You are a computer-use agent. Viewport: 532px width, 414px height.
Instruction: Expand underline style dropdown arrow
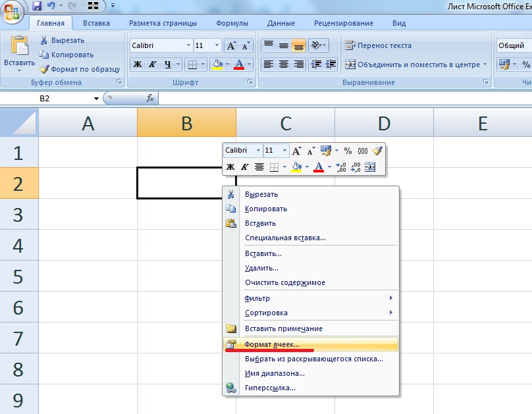coord(178,65)
